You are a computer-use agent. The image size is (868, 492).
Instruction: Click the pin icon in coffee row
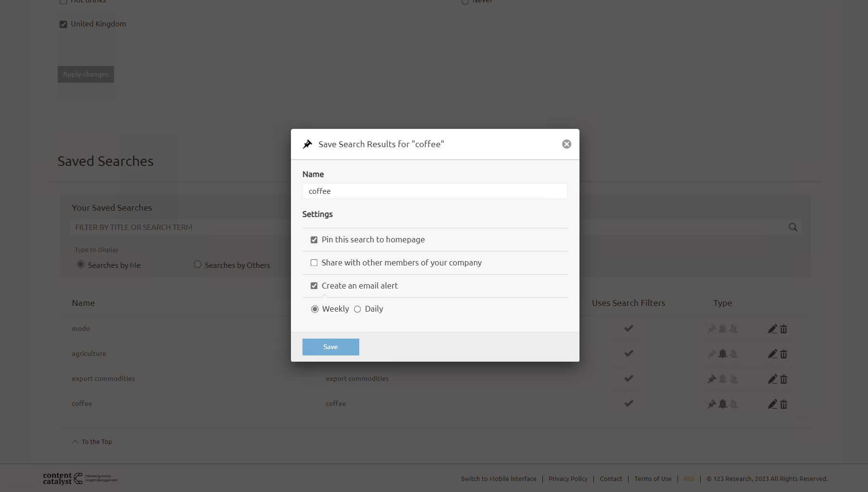tap(712, 404)
